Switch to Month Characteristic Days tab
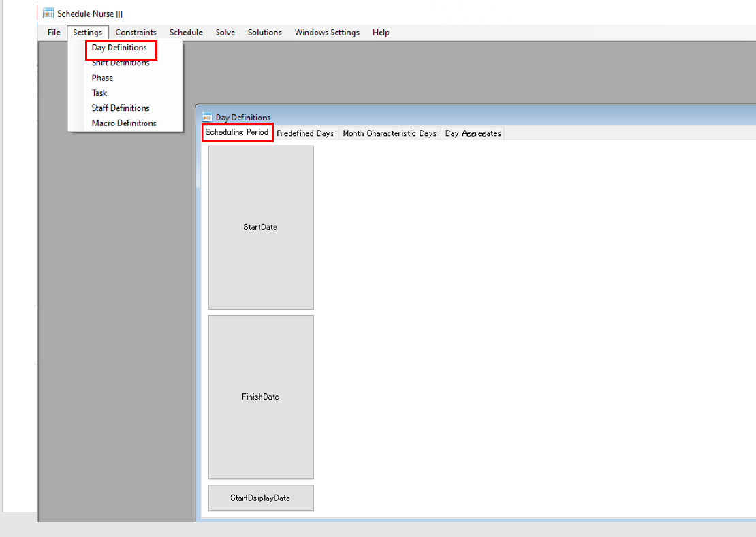This screenshot has height=537, width=756. (x=390, y=133)
